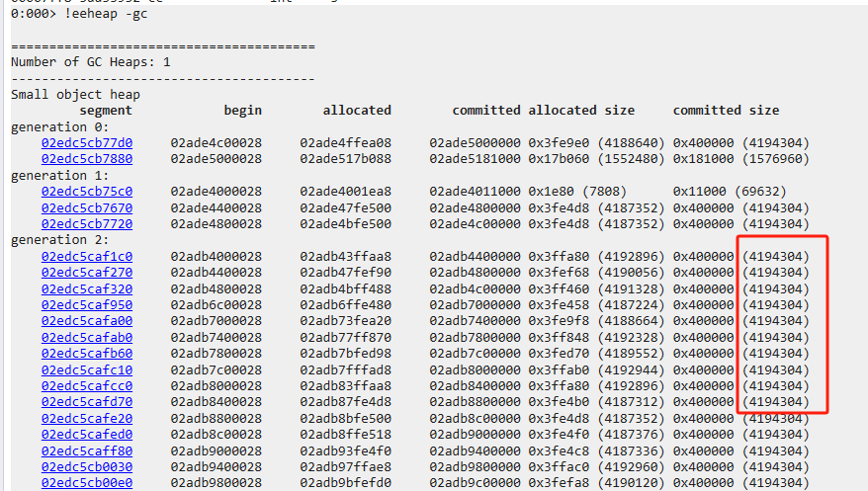Click allocated address 02adb77ff870
The image size is (868, 491).
tap(345, 337)
